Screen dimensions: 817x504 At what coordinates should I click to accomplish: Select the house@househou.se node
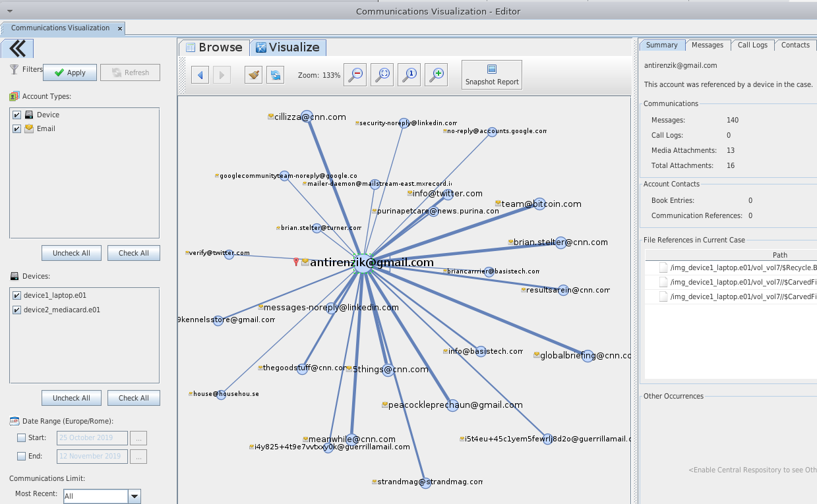[x=222, y=394]
